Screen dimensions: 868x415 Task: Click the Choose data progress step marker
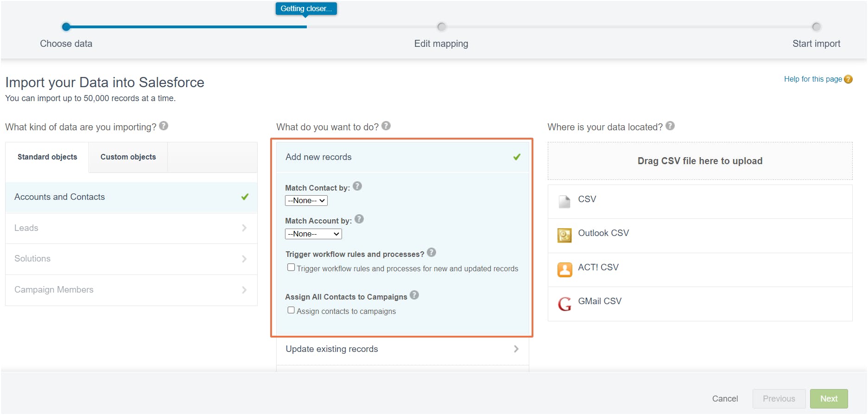66,27
